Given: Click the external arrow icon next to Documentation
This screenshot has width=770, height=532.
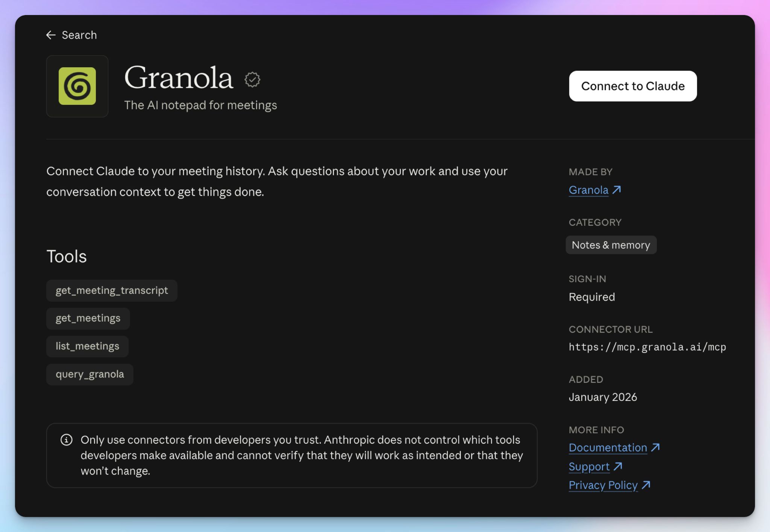Looking at the screenshot, I should (x=656, y=447).
